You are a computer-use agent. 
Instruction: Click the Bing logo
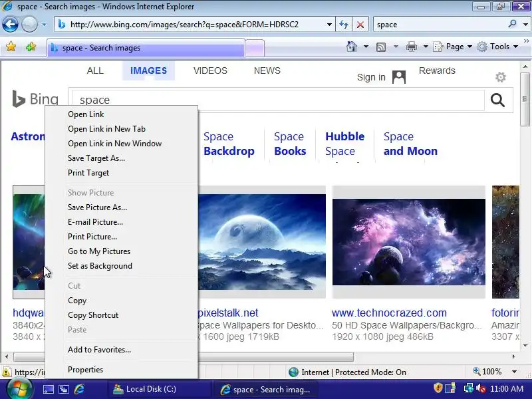pos(35,99)
